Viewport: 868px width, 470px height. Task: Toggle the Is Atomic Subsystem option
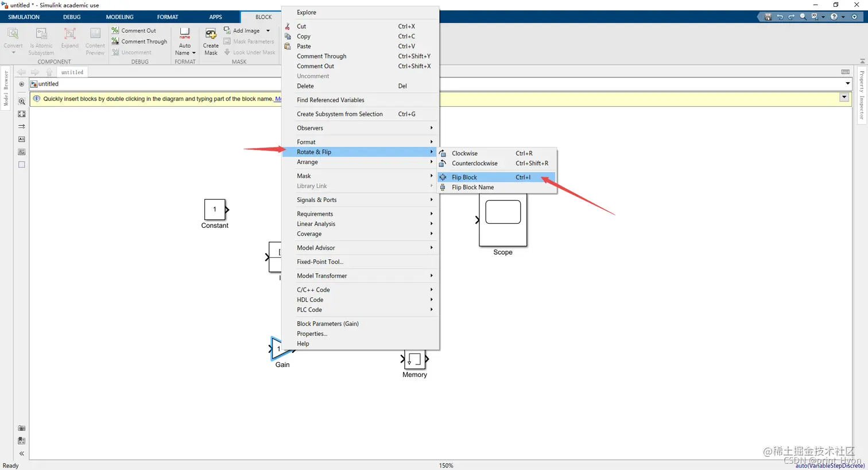pos(41,41)
